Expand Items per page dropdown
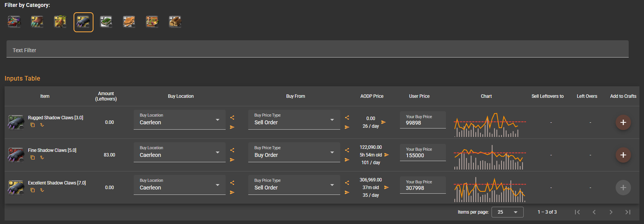Screen dimensions: 644x224 pyautogui.click(x=507, y=212)
